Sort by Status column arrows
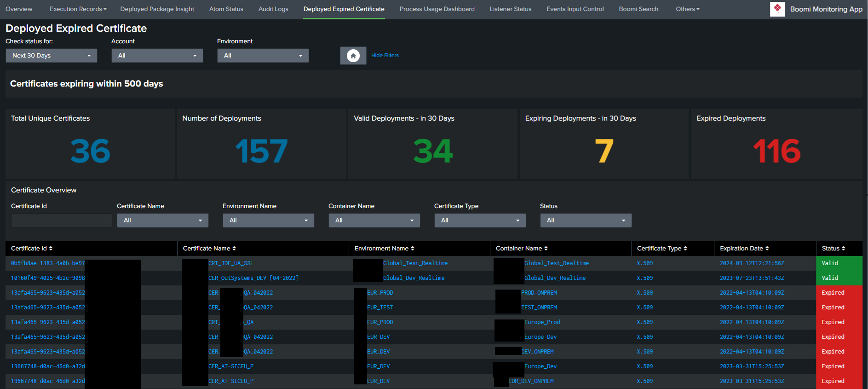The image size is (868, 389). pos(844,249)
